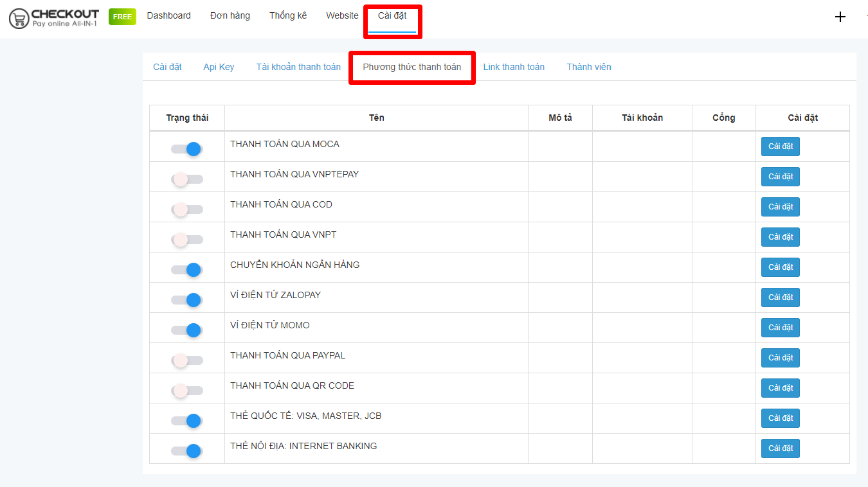This screenshot has width=868, height=487.
Task: Enable THANH TOÁN QUA COD toggle
Action: tap(186, 209)
